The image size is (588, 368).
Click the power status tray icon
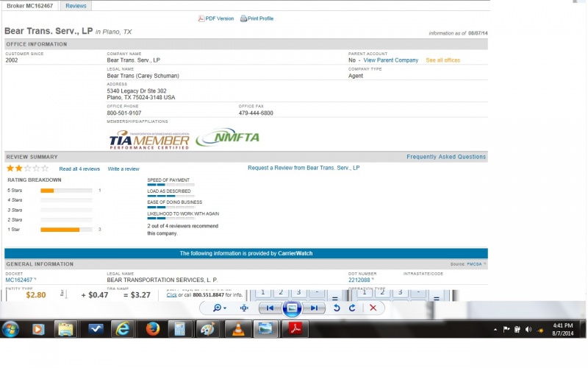(517, 329)
